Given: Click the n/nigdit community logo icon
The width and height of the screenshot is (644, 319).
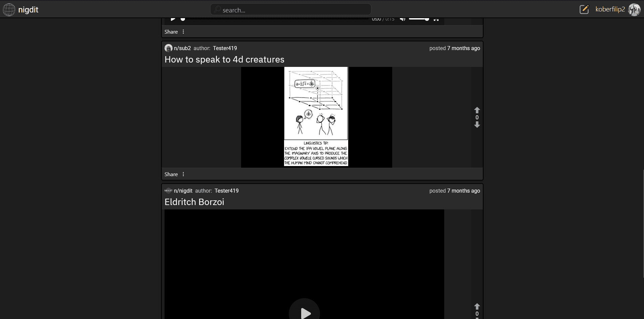Looking at the screenshot, I should tap(169, 191).
